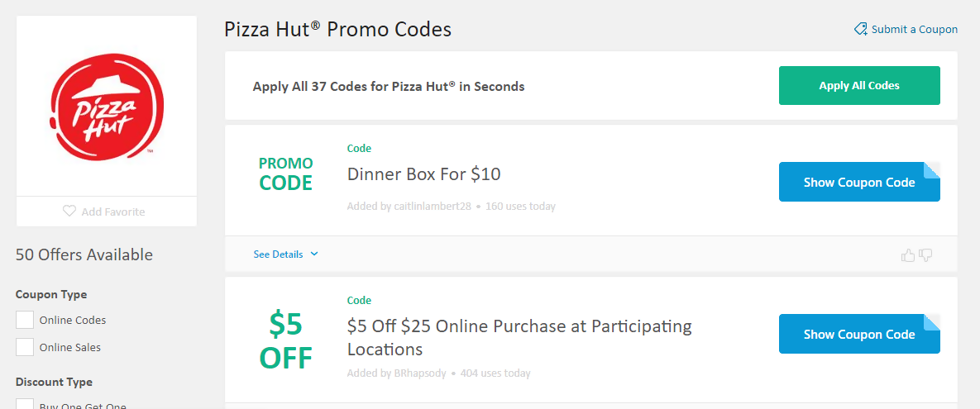
Task: Expand See Details chevron for Dinner Box
Action: click(x=314, y=254)
